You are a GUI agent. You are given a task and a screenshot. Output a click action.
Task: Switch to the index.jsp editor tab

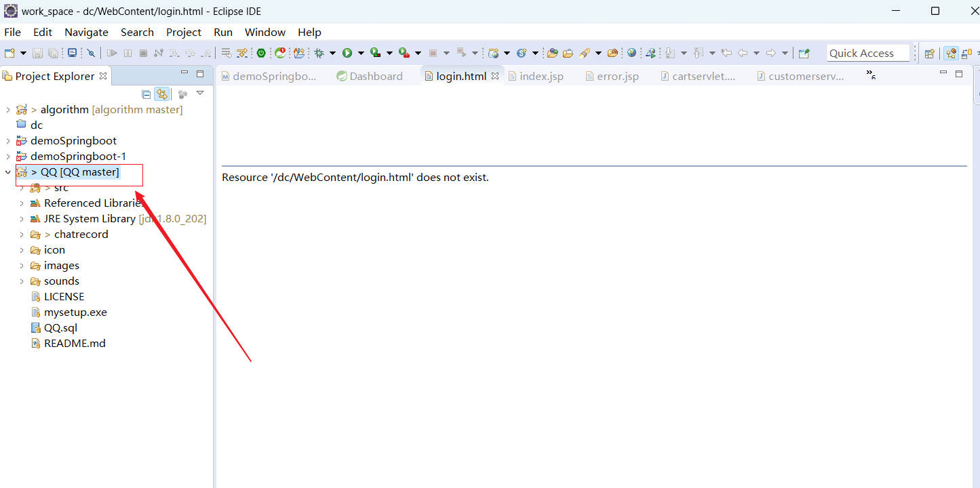539,76
